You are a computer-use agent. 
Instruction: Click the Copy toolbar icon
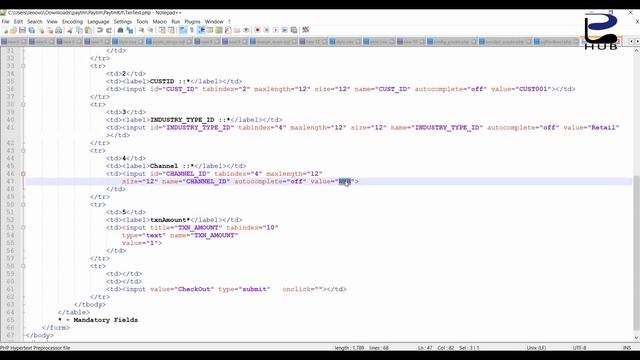(x=79, y=30)
